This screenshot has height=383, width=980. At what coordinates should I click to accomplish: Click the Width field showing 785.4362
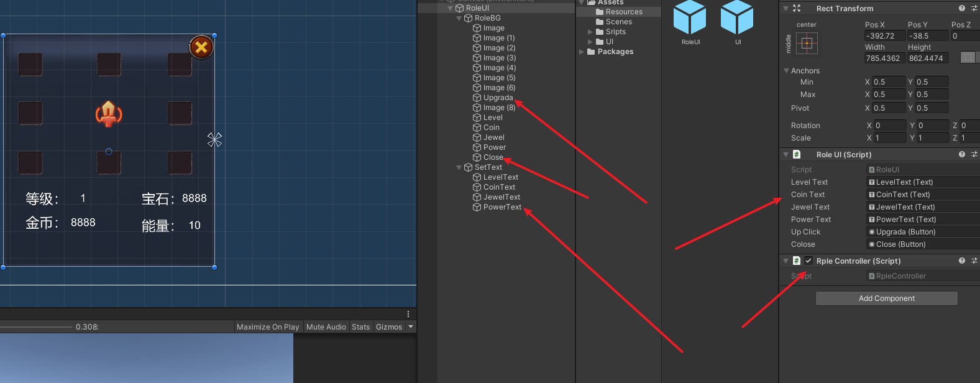pyautogui.click(x=884, y=58)
